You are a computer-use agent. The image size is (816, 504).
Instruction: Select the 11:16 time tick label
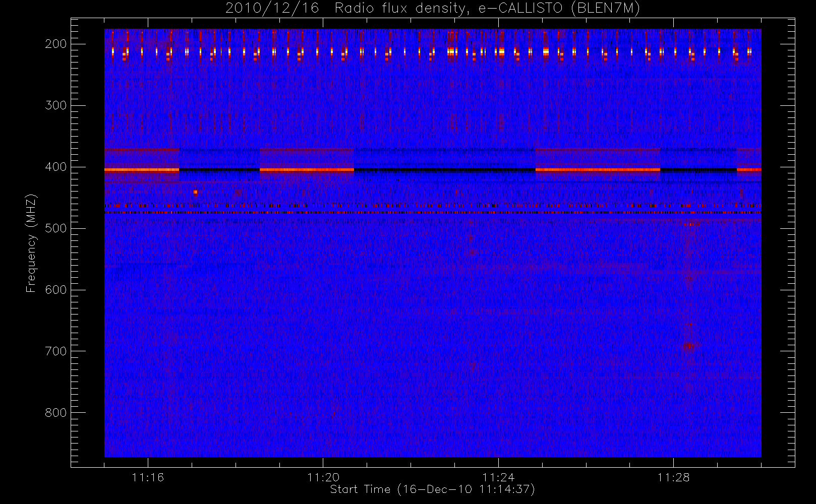point(148,477)
